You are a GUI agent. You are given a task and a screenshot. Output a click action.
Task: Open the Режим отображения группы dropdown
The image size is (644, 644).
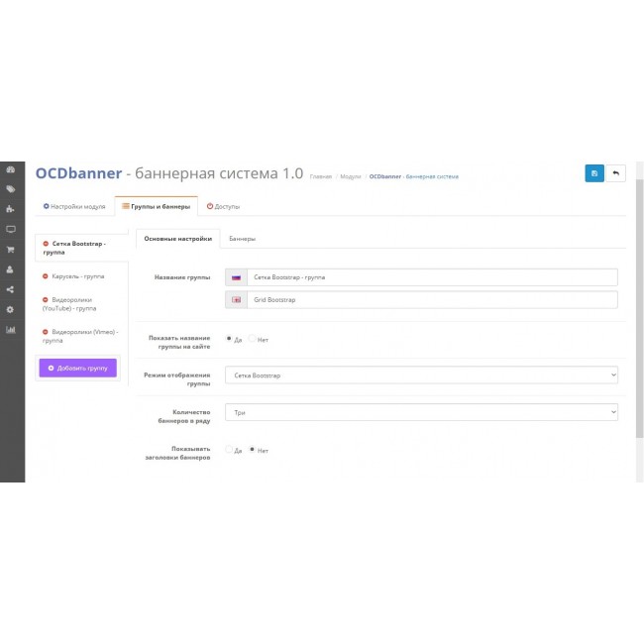pos(421,376)
